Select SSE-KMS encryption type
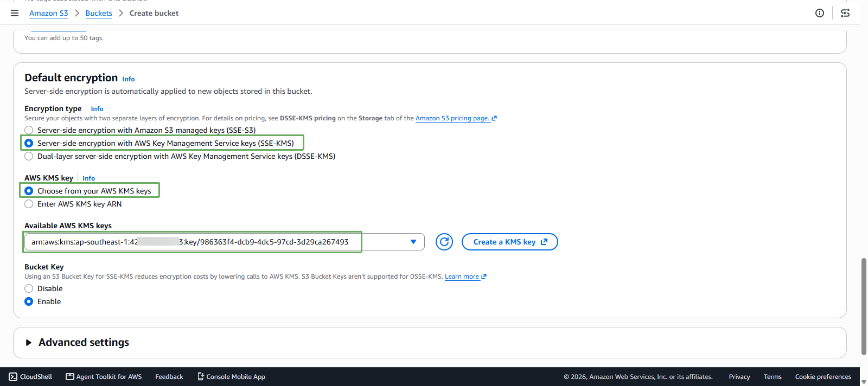 pyautogui.click(x=29, y=143)
